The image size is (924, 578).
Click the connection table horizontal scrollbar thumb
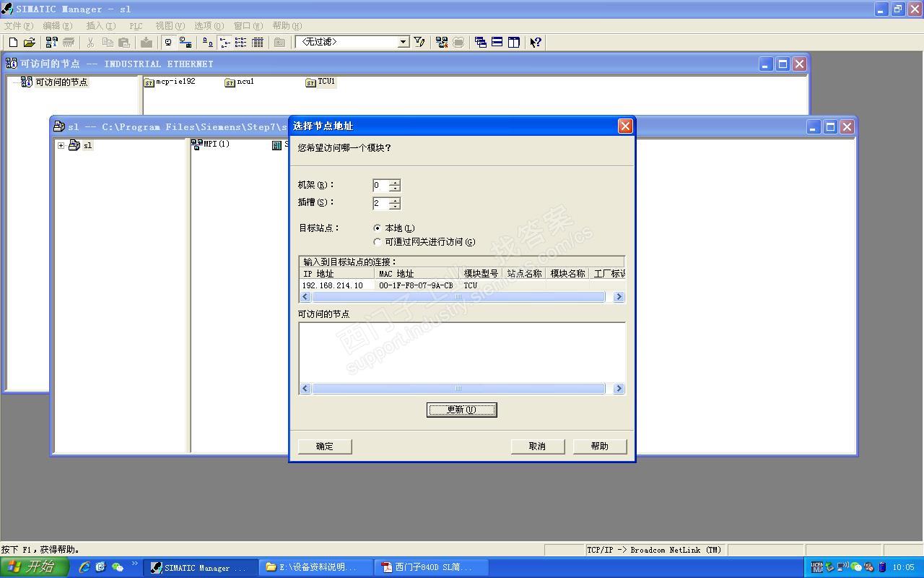[x=458, y=297]
